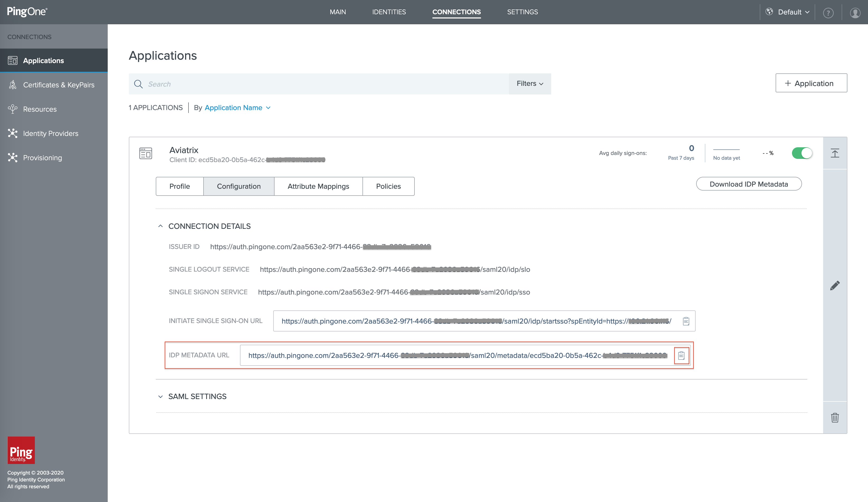The width and height of the screenshot is (868, 502).
Task: Open Certificates & KeyPairs in sidebar
Action: 54,85
